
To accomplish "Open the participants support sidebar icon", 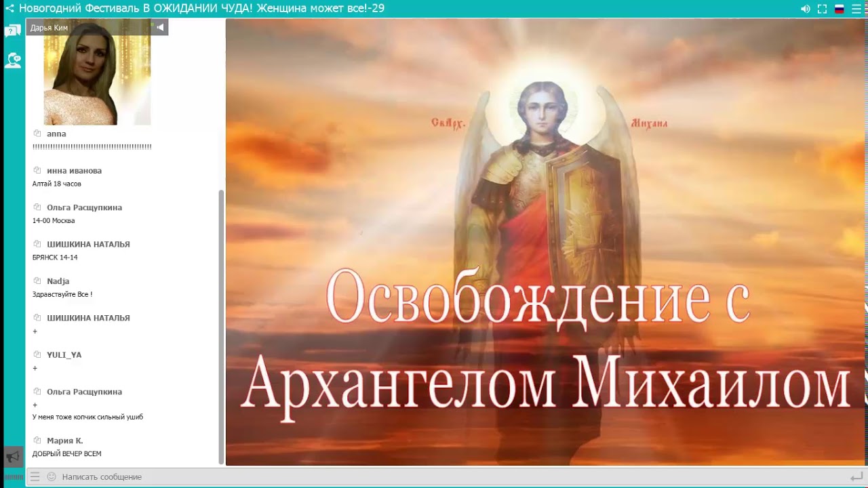I will 13,60.
